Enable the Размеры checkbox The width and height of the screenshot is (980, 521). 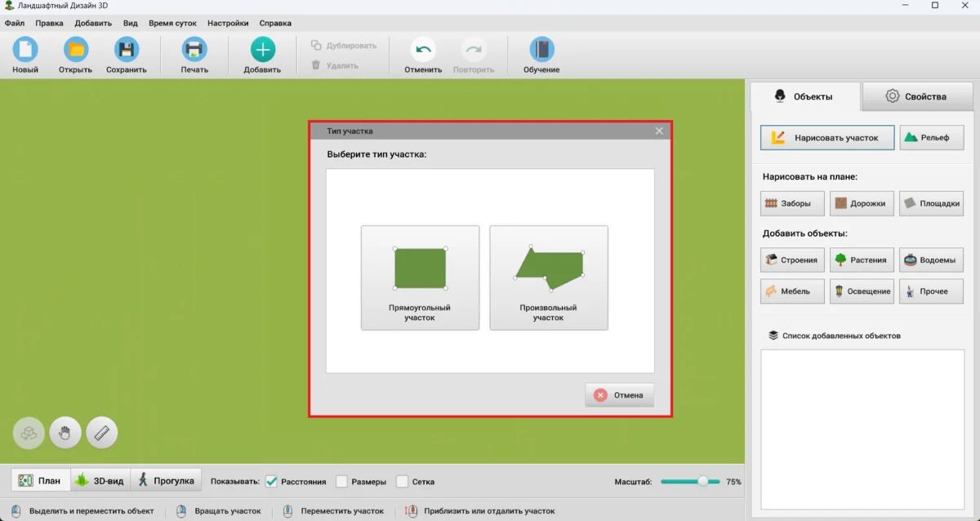(x=342, y=482)
